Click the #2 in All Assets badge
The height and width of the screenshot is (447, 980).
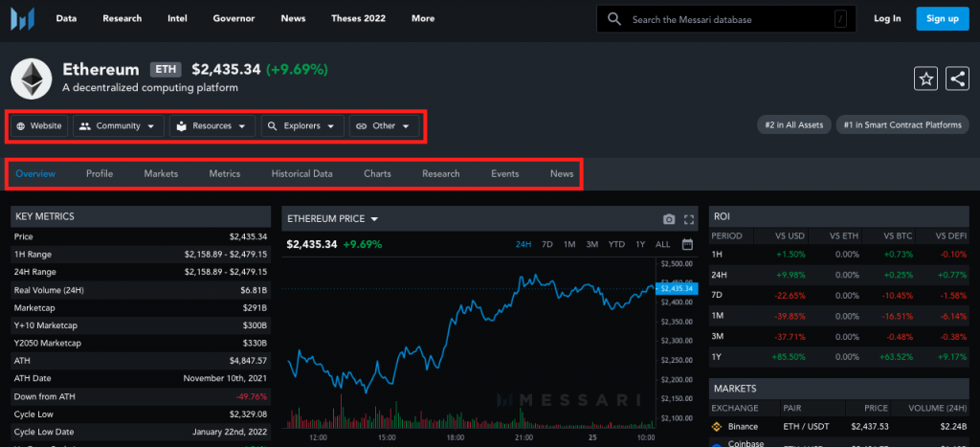[x=791, y=125]
